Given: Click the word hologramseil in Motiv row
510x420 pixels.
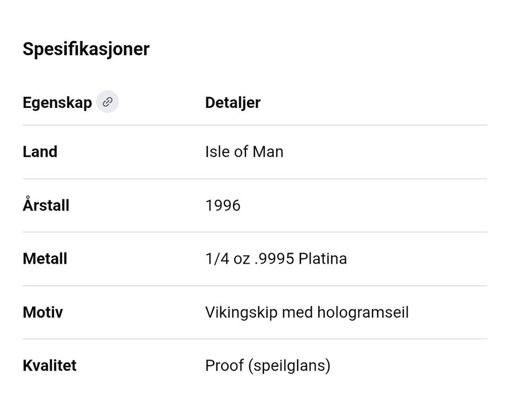Looking at the screenshot, I should 363,312.
